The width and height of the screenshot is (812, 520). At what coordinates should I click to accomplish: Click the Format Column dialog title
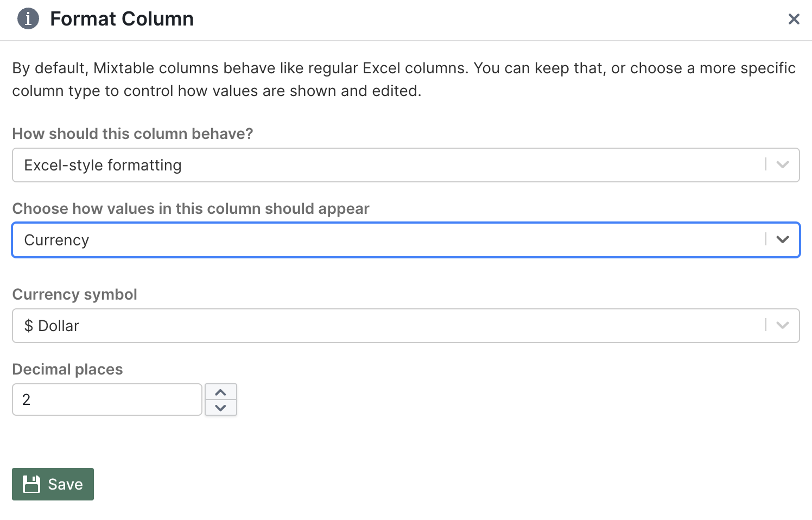[x=122, y=18]
